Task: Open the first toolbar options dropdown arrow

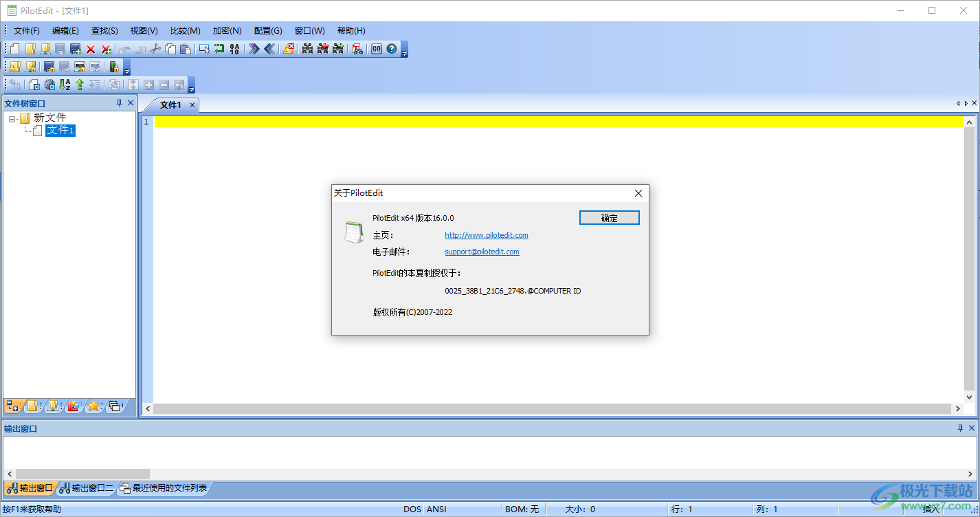Action: pyautogui.click(x=405, y=49)
